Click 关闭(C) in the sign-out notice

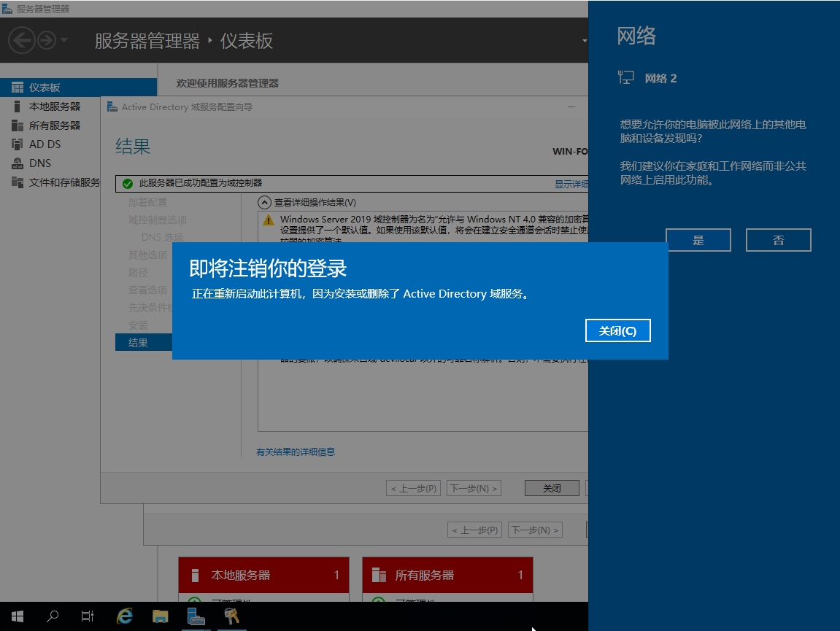point(617,330)
